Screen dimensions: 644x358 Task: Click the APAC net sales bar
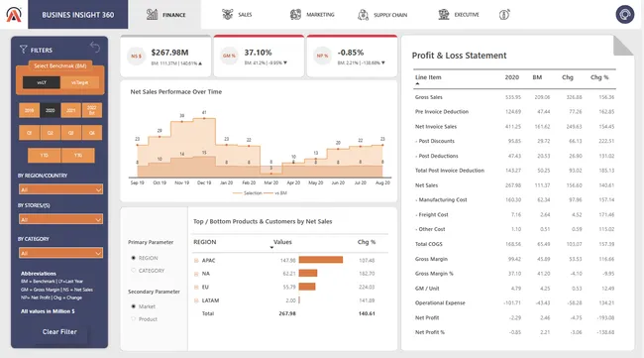(321, 260)
